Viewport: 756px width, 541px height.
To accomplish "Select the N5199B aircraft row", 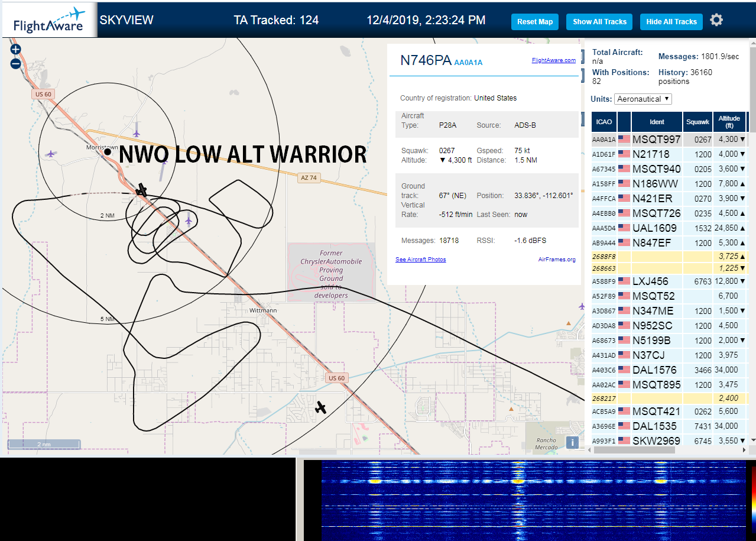I will pyautogui.click(x=669, y=341).
